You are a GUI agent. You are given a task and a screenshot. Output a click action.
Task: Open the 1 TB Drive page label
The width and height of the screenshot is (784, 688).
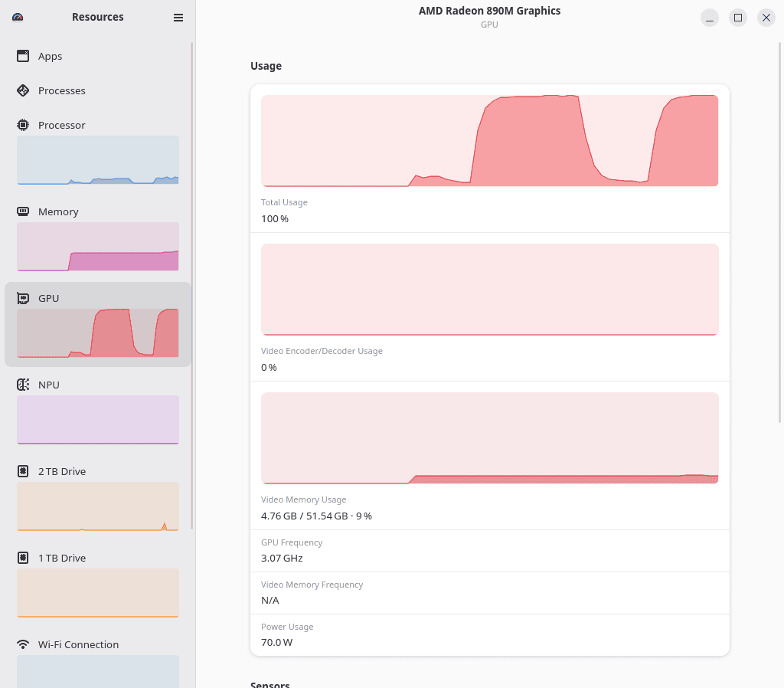62,558
